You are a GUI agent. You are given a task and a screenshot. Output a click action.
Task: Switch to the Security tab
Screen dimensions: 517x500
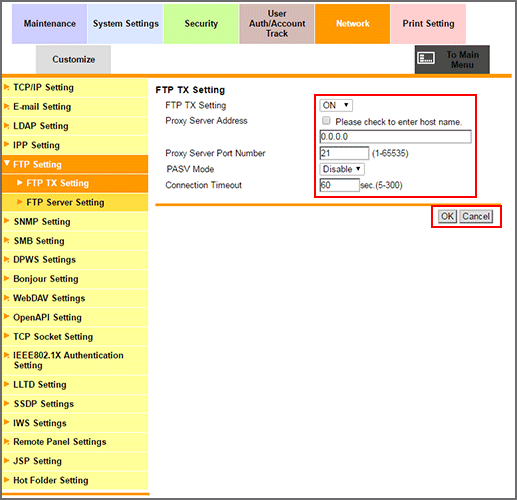[201, 24]
